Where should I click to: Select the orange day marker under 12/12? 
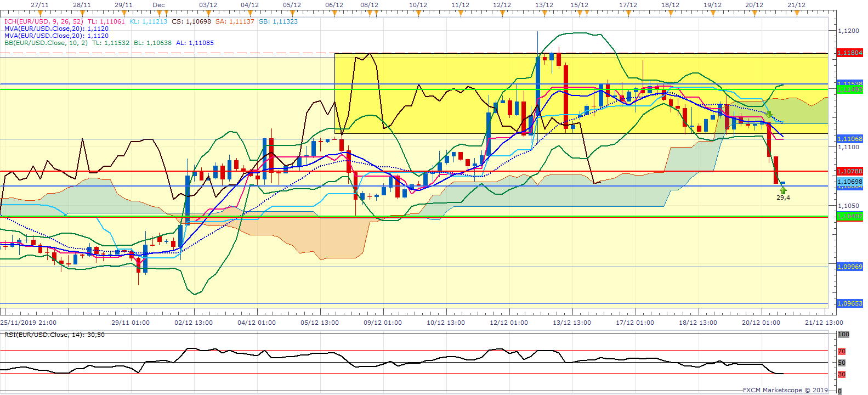tap(502, 12)
